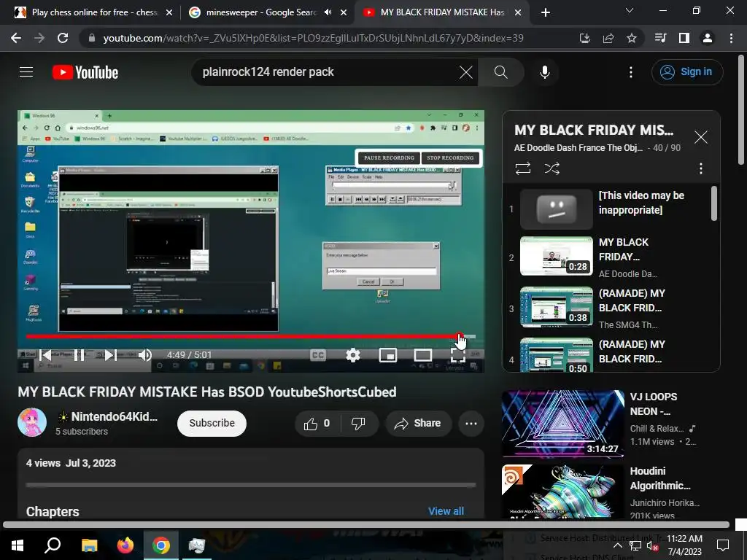Viewport: 747px width, 560px height.
Task: Go forward in browser history
Action: 39,38
